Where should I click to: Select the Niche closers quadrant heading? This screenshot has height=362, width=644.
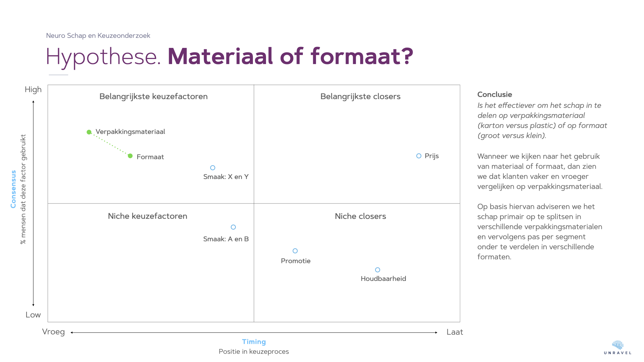tap(360, 216)
